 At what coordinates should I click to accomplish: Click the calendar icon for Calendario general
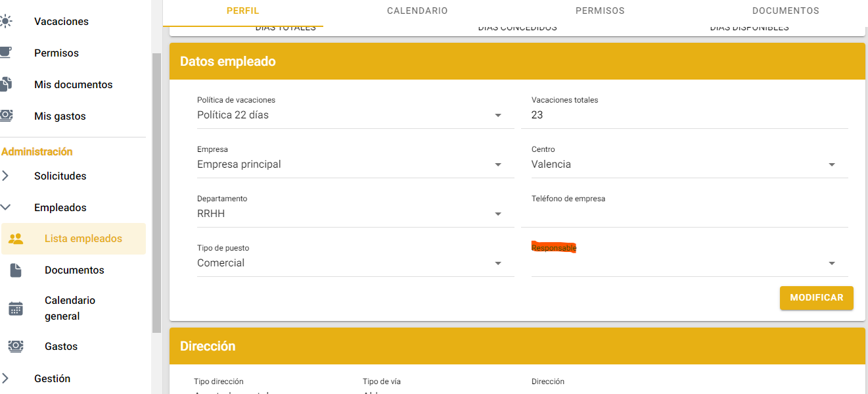click(x=16, y=308)
